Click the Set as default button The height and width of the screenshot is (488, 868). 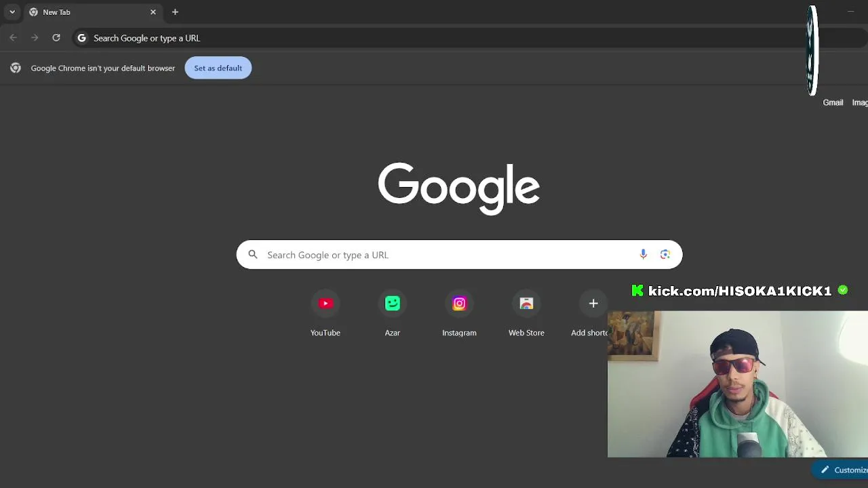218,68
